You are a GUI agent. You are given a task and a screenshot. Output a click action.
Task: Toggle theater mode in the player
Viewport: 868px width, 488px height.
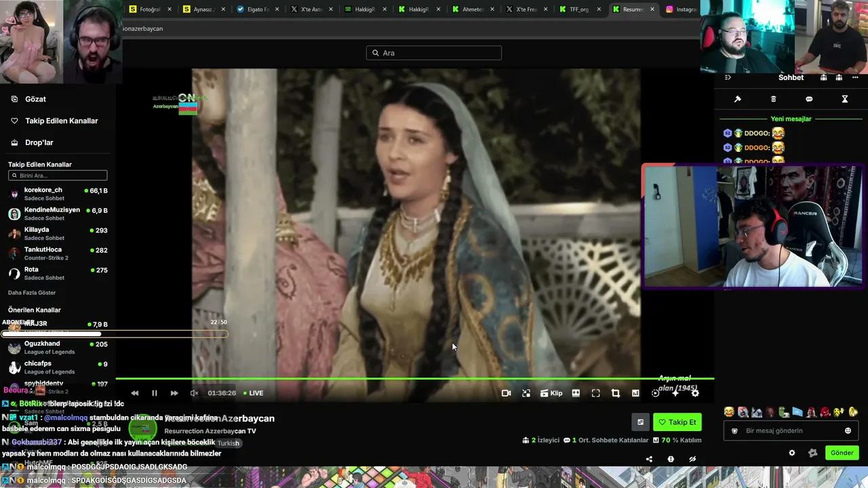(576, 393)
